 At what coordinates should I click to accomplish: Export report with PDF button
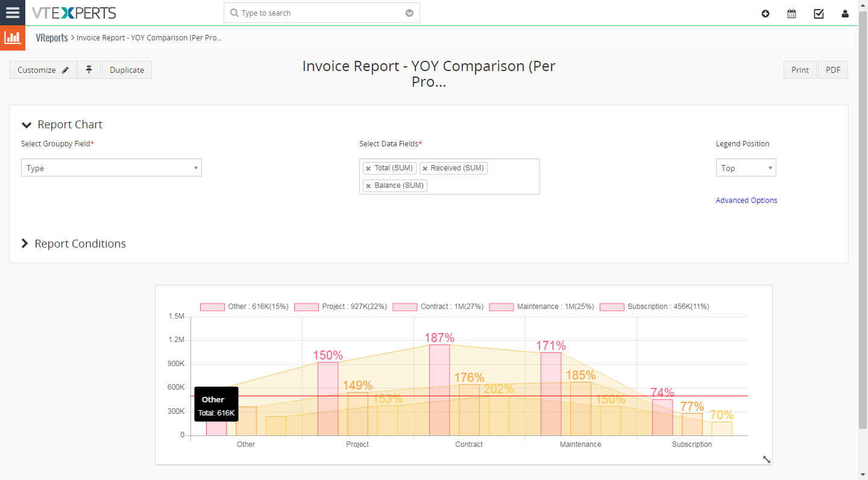click(x=833, y=70)
